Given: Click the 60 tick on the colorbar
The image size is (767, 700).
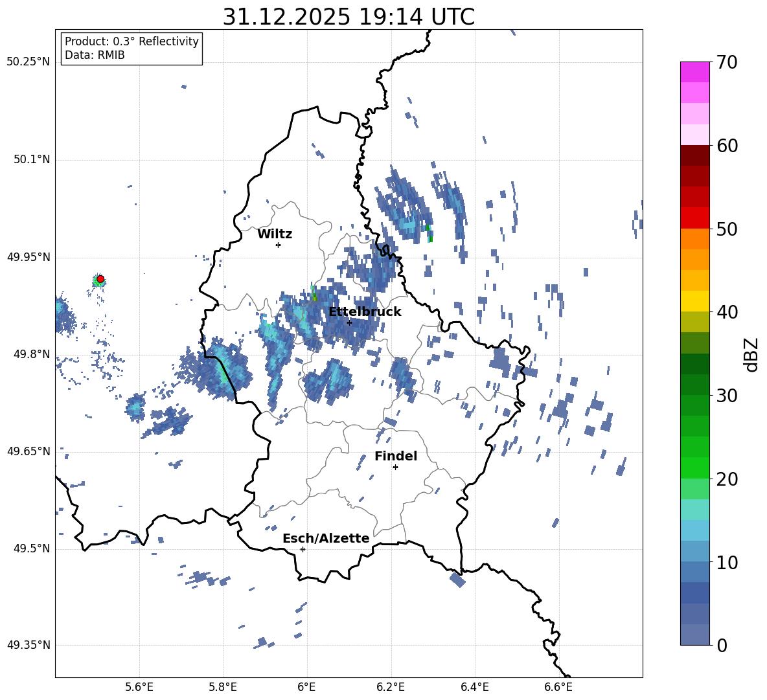Looking at the screenshot, I should 727,146.
